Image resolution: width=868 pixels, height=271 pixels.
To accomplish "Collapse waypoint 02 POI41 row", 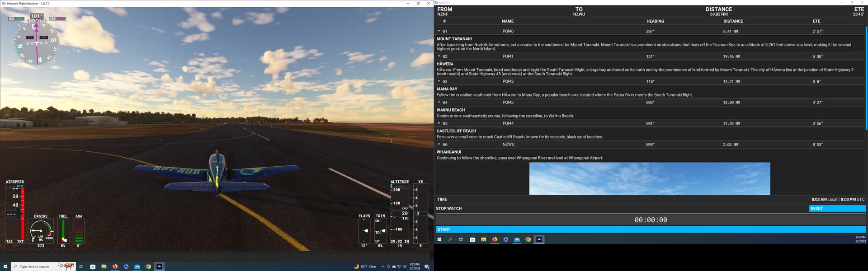I will [x=439, y=56].
